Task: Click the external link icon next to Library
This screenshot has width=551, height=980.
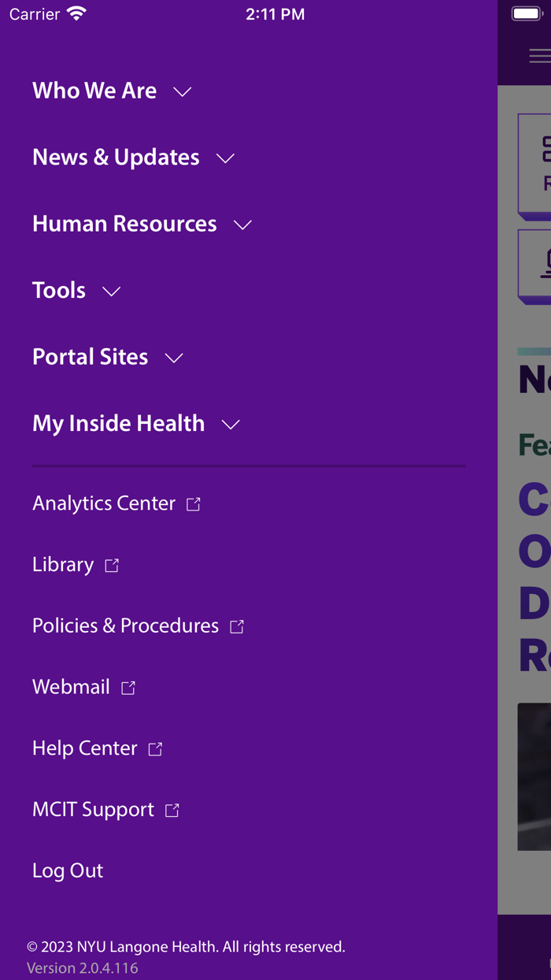Action: (x=112, y=564)
